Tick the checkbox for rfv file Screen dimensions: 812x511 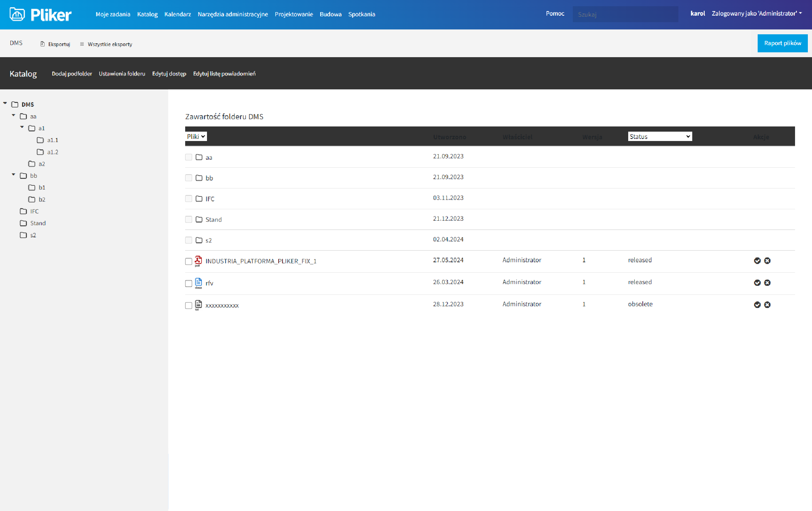click(189, 283)
